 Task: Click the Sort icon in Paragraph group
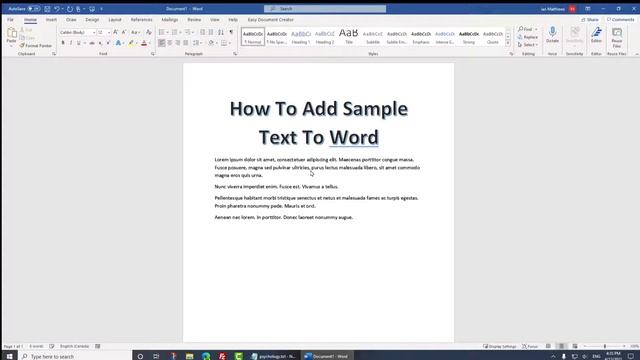pyautogui.click(x=221, y=32)
